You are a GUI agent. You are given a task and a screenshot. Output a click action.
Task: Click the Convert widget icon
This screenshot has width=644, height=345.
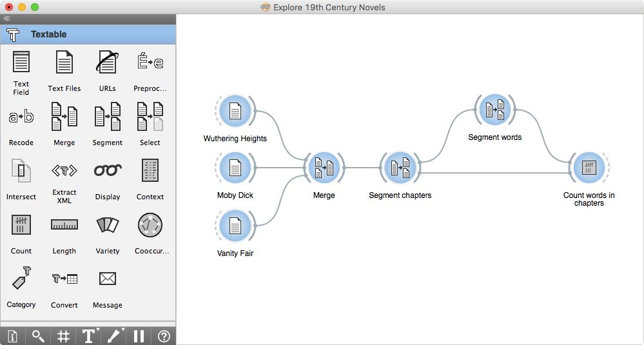coord(64,280)
